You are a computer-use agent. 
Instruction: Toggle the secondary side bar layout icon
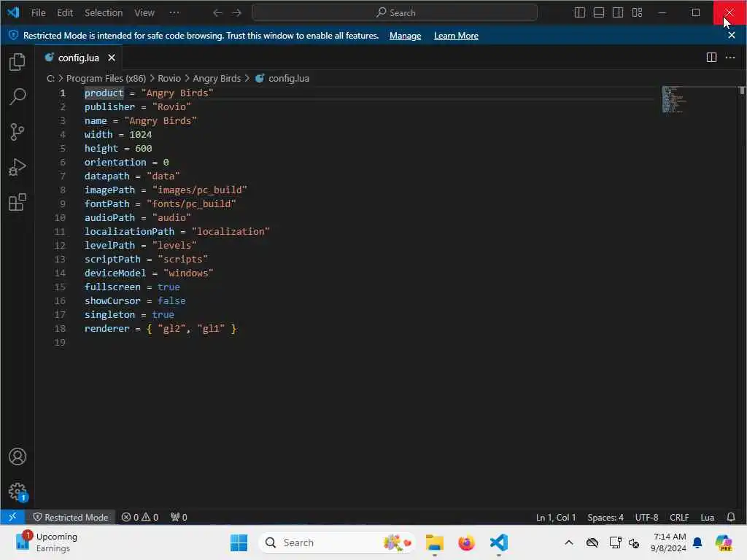tap(618, 13)
